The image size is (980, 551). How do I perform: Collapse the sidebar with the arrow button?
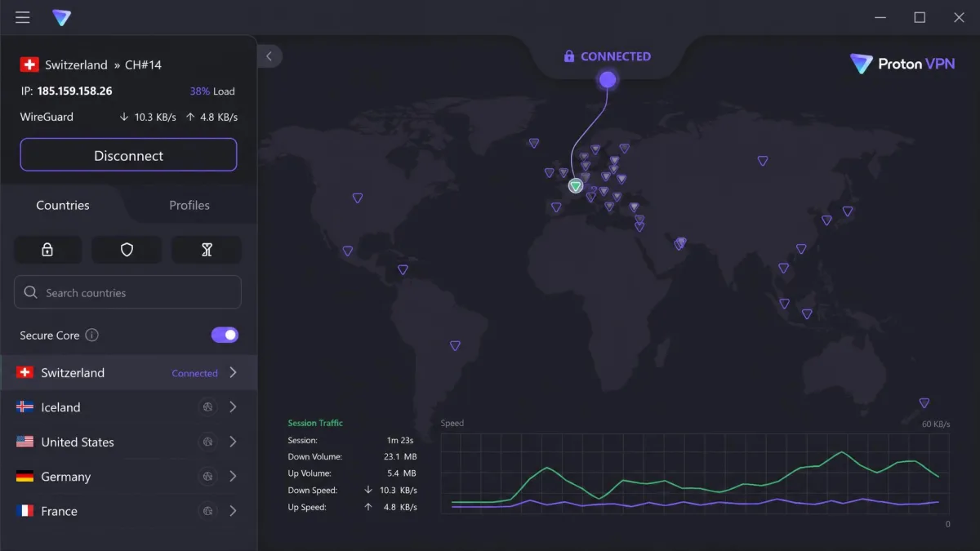point(269,56)
